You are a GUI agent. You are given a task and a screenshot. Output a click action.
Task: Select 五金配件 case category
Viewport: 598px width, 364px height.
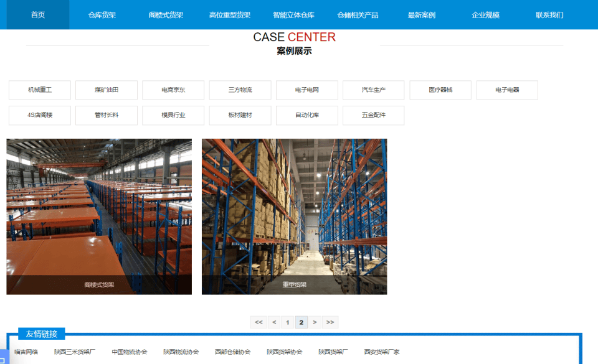[374, 115]
